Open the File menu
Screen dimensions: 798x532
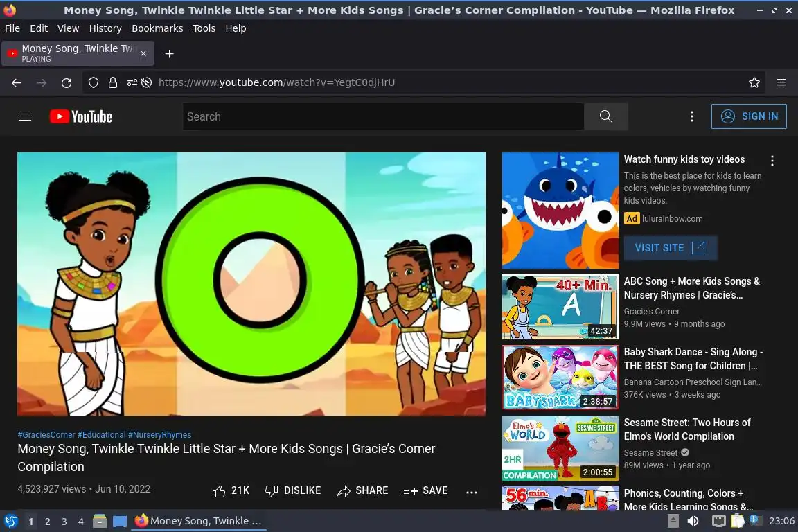click(12, 28)
